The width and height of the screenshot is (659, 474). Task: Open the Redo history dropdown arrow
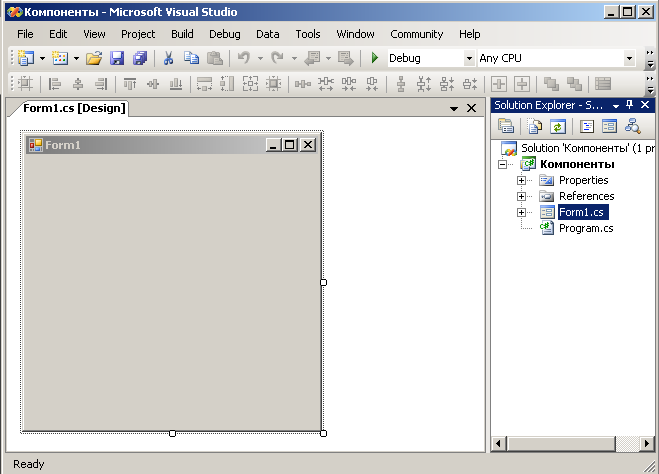pos(294,58)
